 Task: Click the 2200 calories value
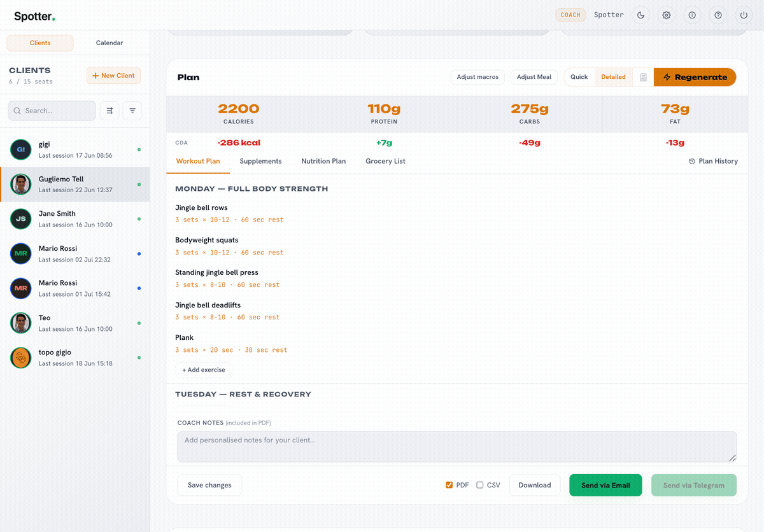coord(239,109)
